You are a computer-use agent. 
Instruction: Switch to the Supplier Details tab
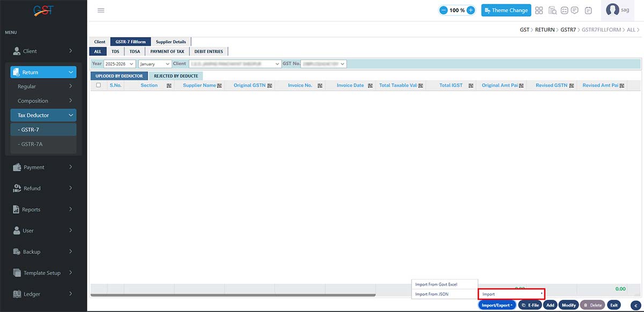[x=171, y=42]
